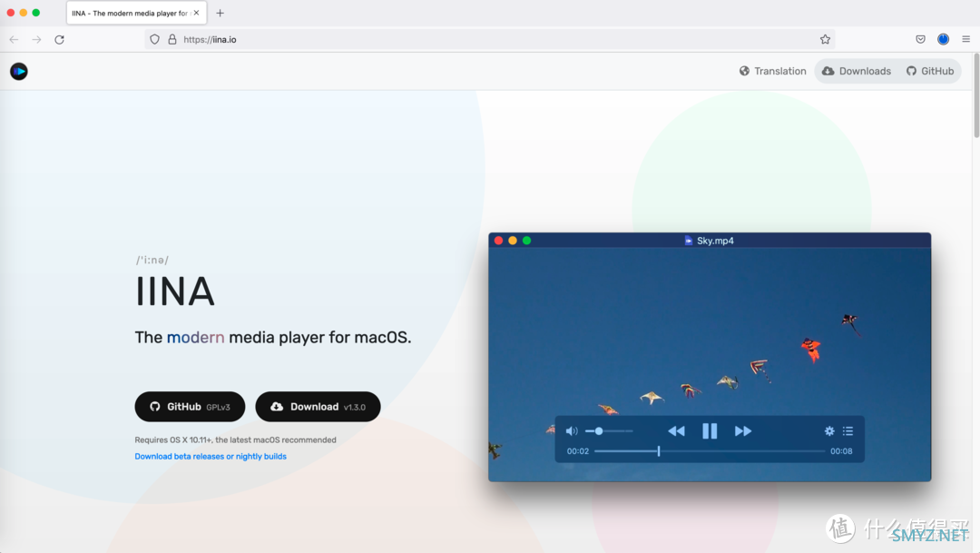This screenshot has width=980, height=553.
Task: Click the IINA heading text
Action: (x=175, y=291)
